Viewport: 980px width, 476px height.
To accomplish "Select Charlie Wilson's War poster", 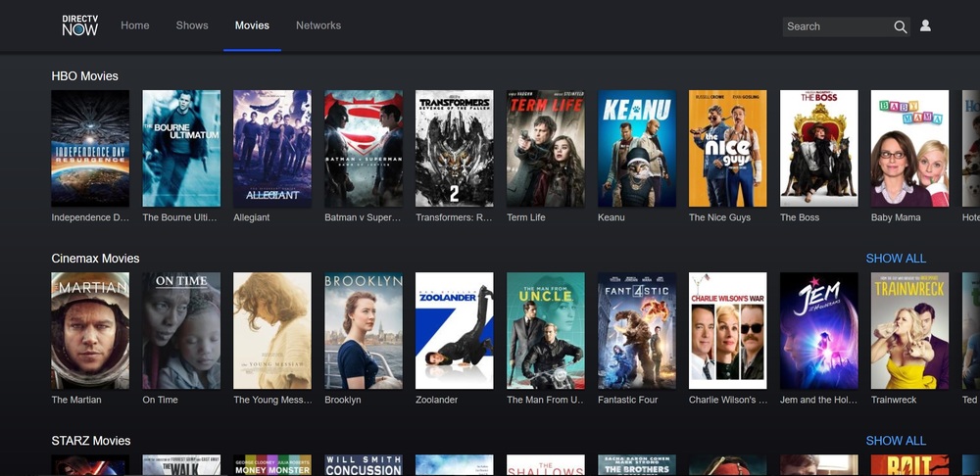I will (728, 330).
